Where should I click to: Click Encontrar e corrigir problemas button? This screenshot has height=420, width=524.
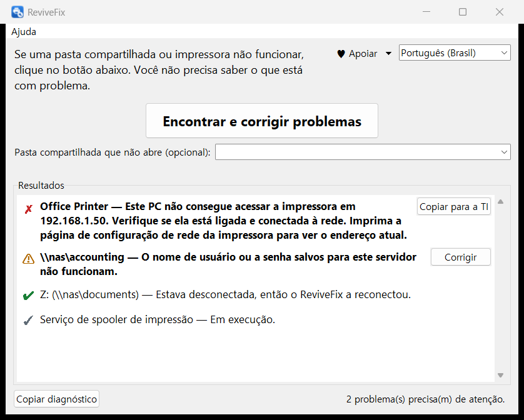click(x=262, y=121)
